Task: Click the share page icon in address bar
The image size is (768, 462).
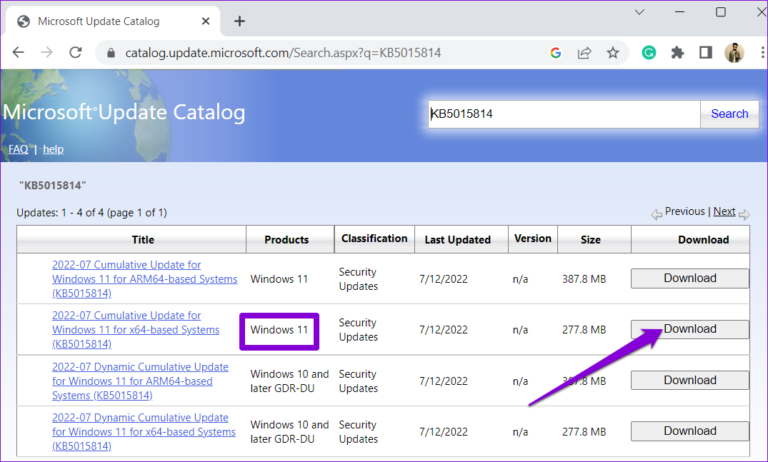Action: tap(584, 53)
